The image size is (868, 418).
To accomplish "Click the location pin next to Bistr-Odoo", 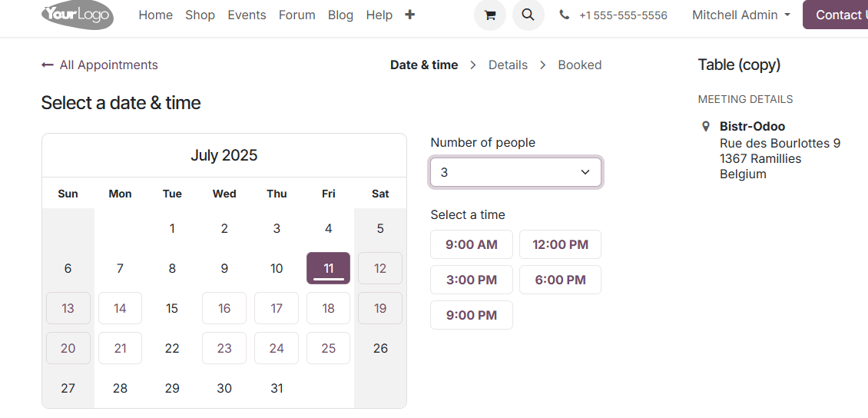I will point(705,127).
